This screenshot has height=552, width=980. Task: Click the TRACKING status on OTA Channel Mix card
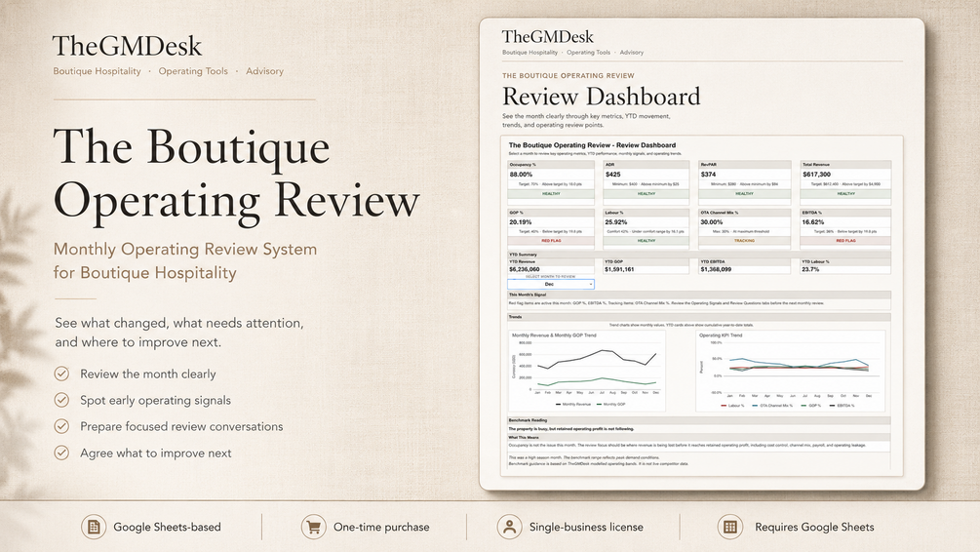[744, 241]
